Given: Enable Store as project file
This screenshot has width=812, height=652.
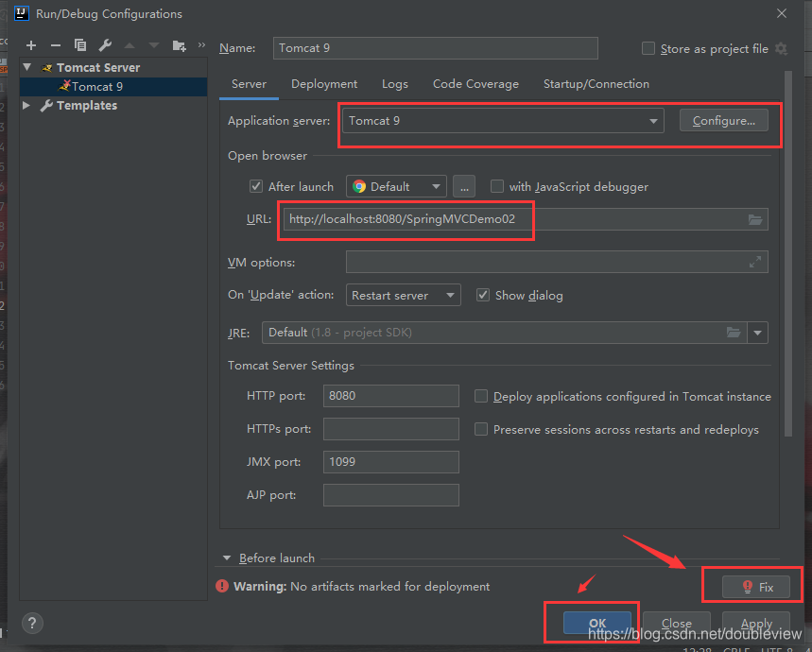Looking at the screenshot, I should click(x=648, y=48).
